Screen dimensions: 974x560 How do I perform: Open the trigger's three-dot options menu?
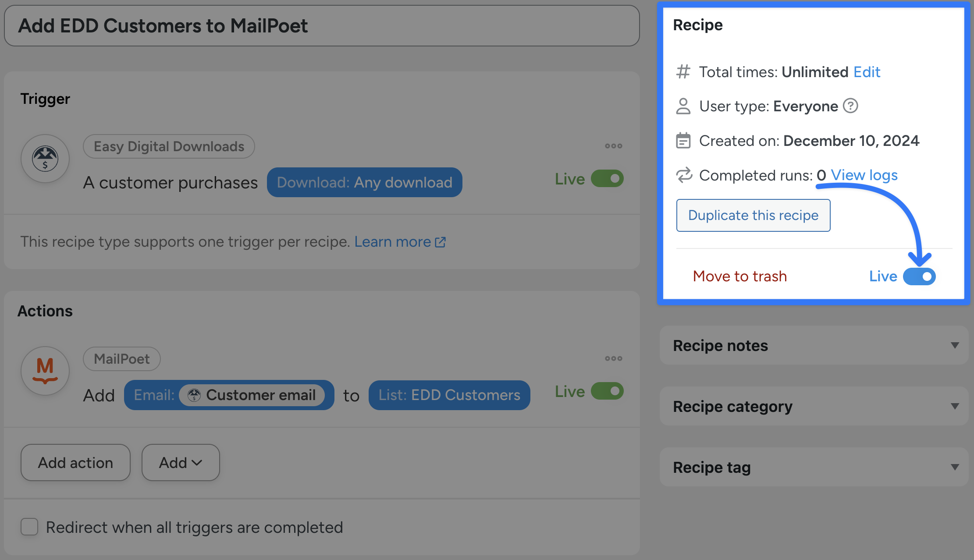pos(613,146)
